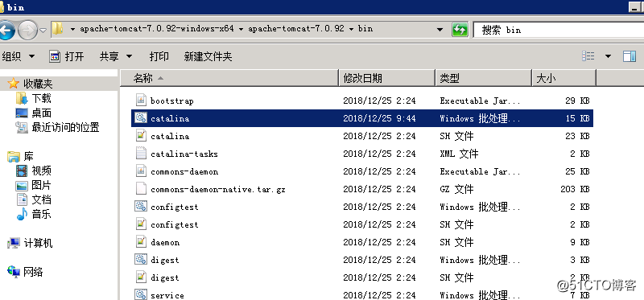Expand the arrow before the bin breadcrumb
Image resolution: width=644 pixels, height=300 pixels.
[x=351, y=29]
